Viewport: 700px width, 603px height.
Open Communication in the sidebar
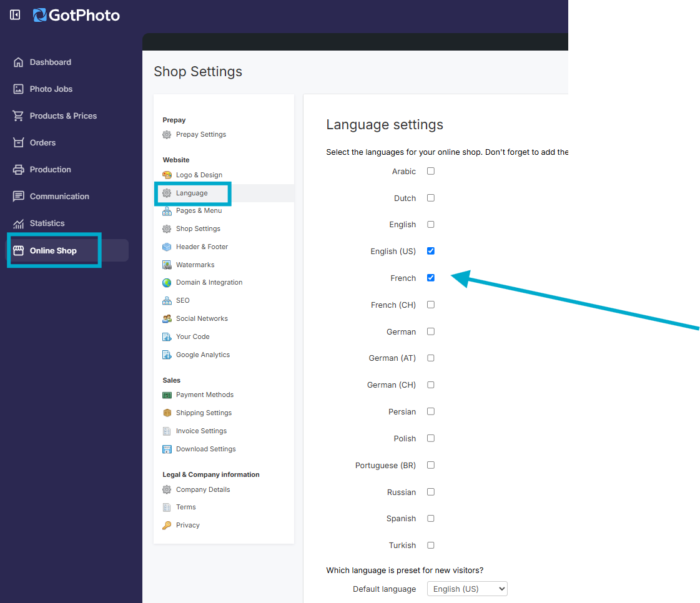[x=59, y=197]
